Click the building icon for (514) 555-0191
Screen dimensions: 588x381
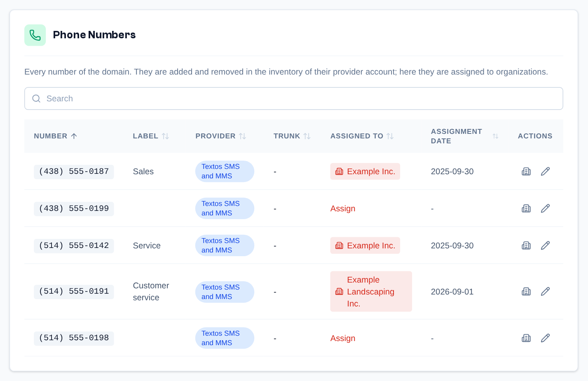coord(526,292)
